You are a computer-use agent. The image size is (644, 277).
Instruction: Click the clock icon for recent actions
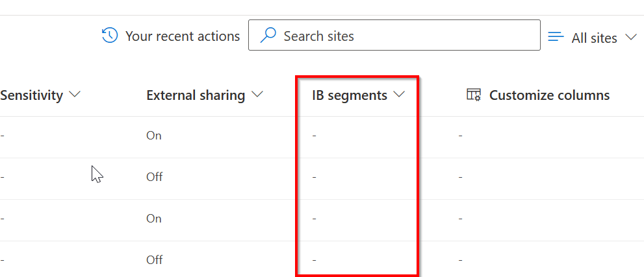coord(110,36)
